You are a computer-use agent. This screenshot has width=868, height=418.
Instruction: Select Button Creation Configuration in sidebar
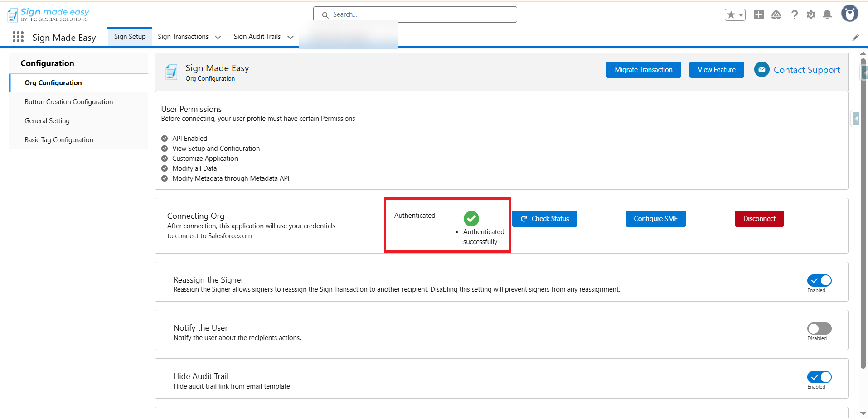click(69, 102)
